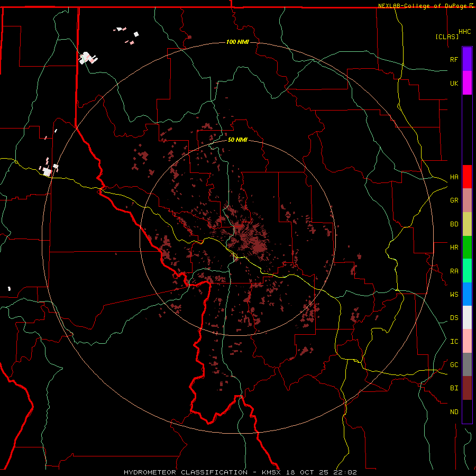This screenshot has height=476, width=476.
Task: Click the 100 NMI range ring label
Action: (237, 42)
